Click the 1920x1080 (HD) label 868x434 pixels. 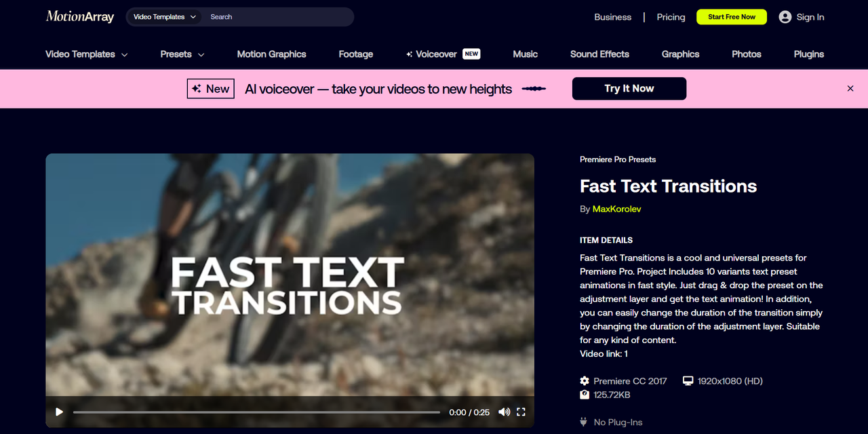[x=730, y=381]
